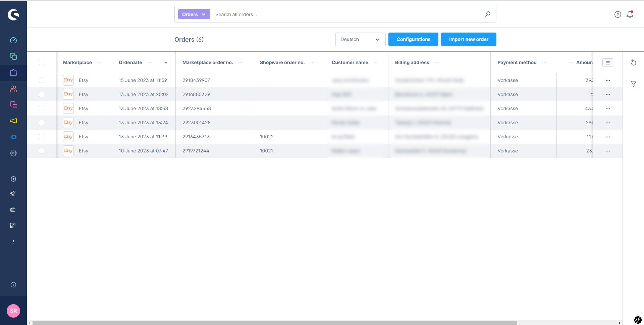
Task: Open Customer name column options dots
Action: coord(376,63)
